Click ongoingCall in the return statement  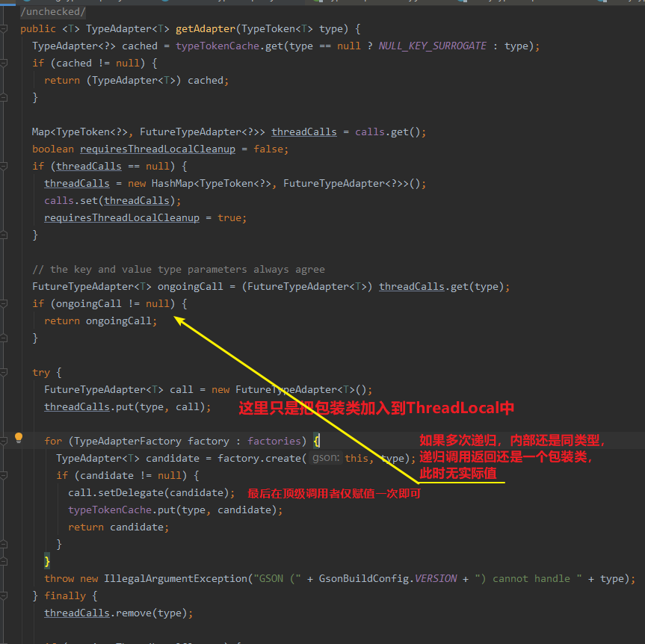pyautogui.click(x=119, y=321)
